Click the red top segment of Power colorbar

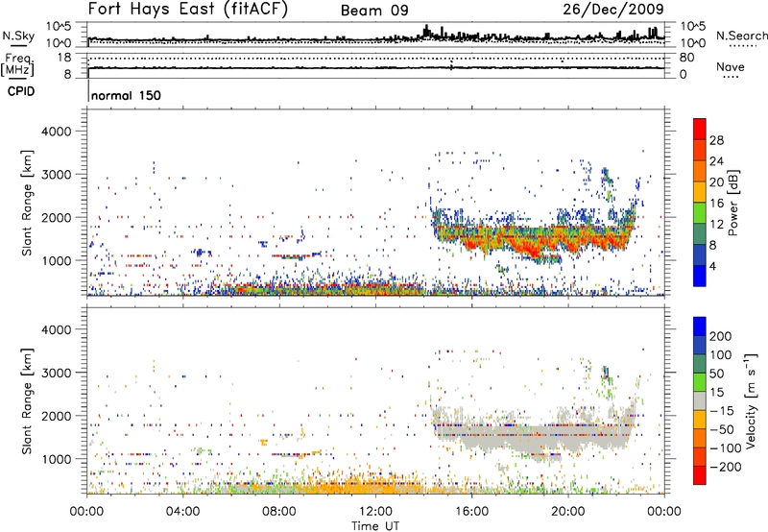coord(700,129)
